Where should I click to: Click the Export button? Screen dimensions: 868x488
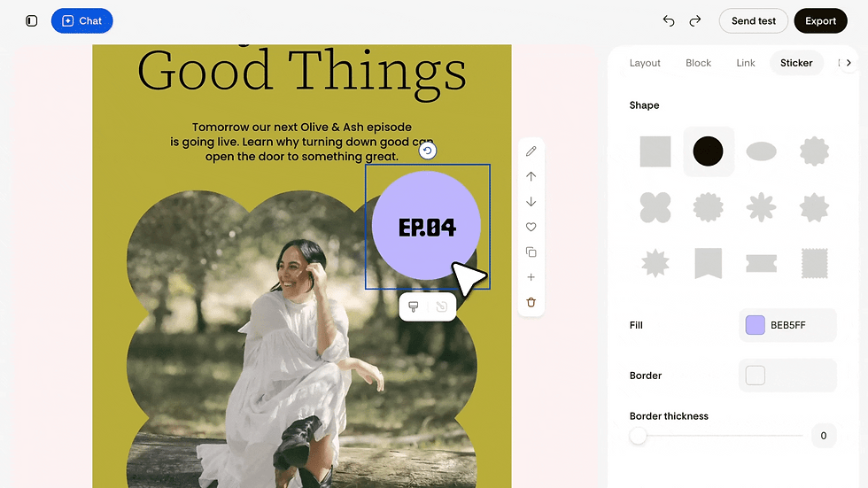pos(820,21)
